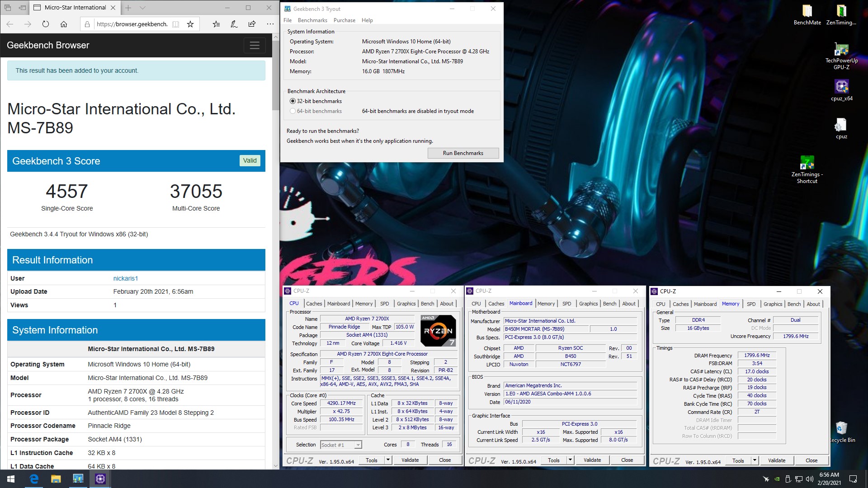Click the Micro-Star International tab title
This screenshot has width=868, height=488.
pyautogui.click(x=75, y=8)
